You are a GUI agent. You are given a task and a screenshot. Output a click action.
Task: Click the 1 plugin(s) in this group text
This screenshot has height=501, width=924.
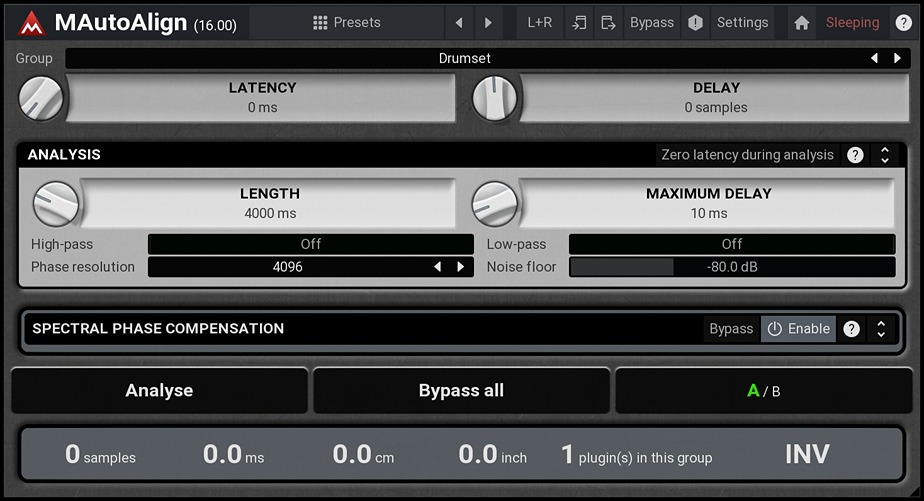tap(636, 454)
